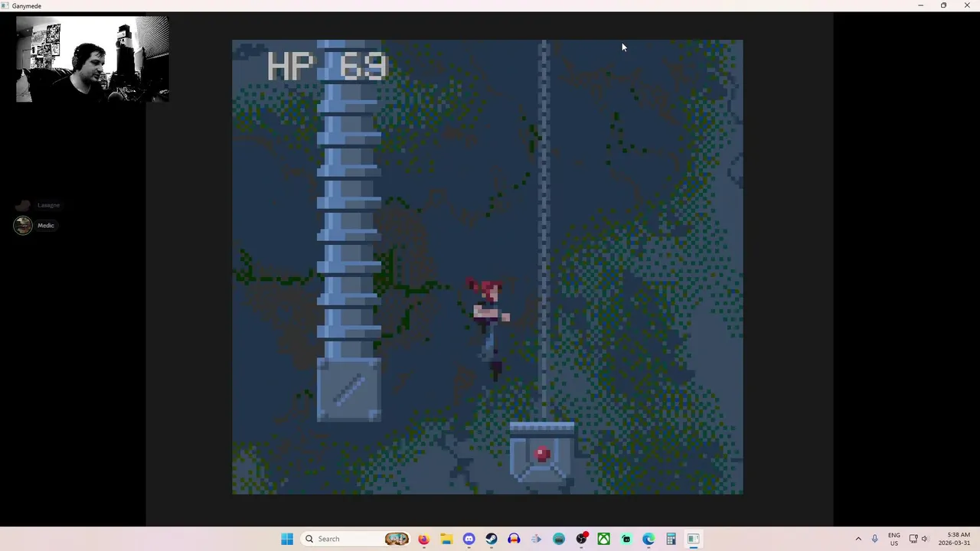This screenshot has height=551, width=980.
Task: Restore down the Ganymede window
Action: 943,5
